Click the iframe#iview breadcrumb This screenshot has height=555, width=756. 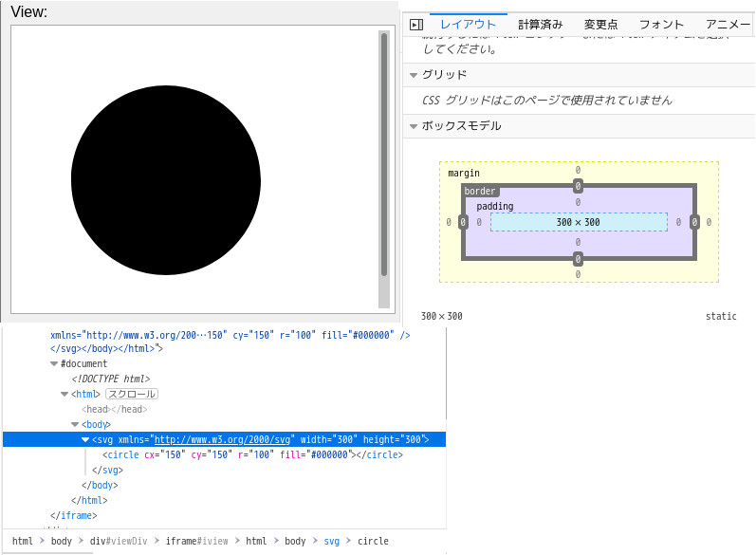tap(196, 541)
